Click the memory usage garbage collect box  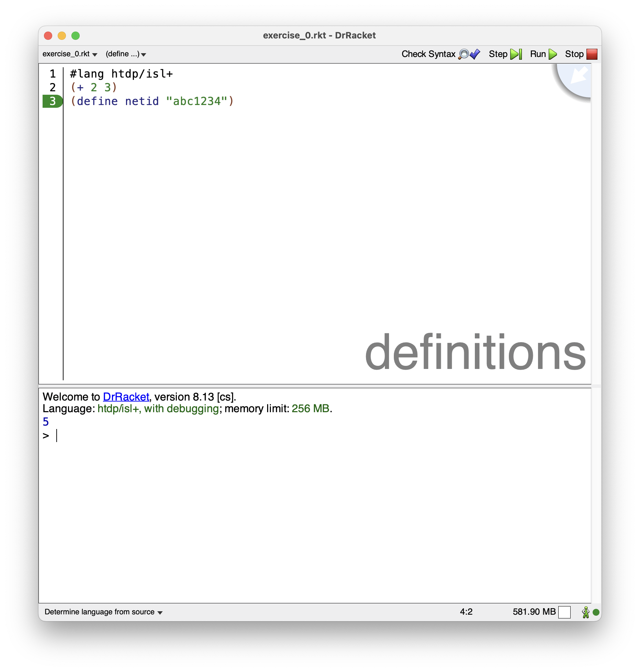click(564, 612)
